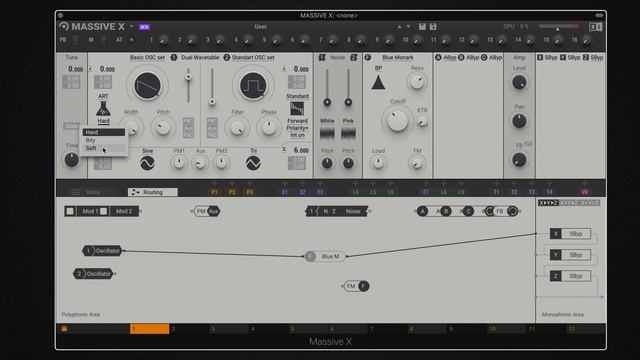This screenshot has height=360, width=640.
Task: Select Soft in the ART mode list
Action: coord(104,148)
